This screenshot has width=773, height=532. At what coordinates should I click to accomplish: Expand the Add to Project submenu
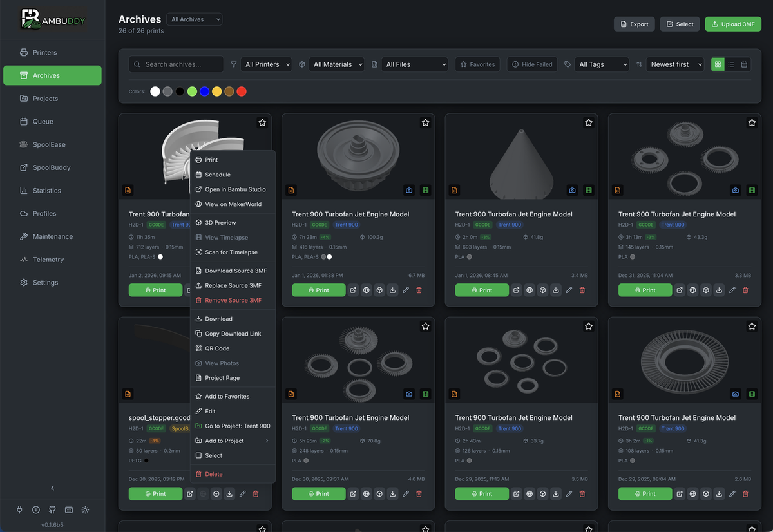tap(233, 441)
